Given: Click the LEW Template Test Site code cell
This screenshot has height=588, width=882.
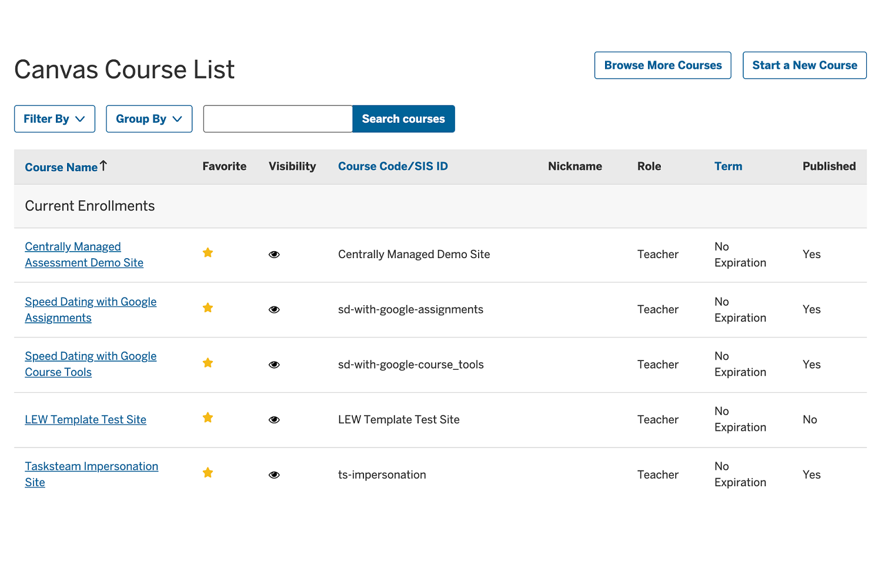Looking at the screenshot, I should point(399,420).
